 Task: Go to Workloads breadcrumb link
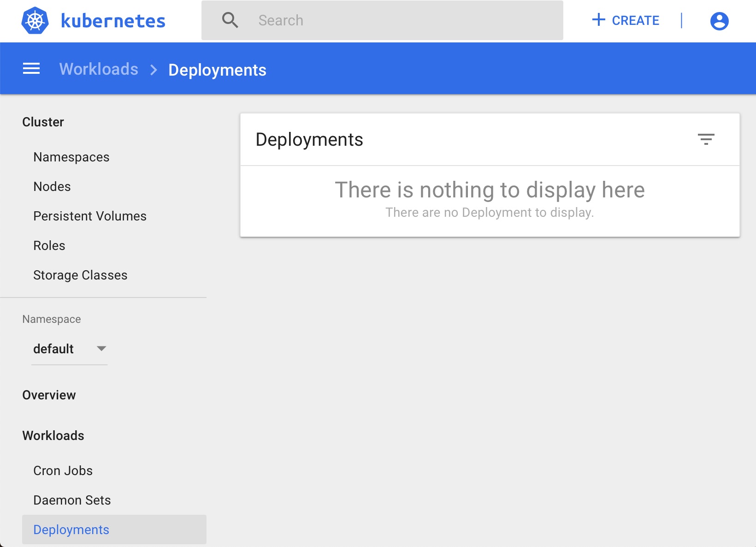pyautogui.click(x=99, y=69)
